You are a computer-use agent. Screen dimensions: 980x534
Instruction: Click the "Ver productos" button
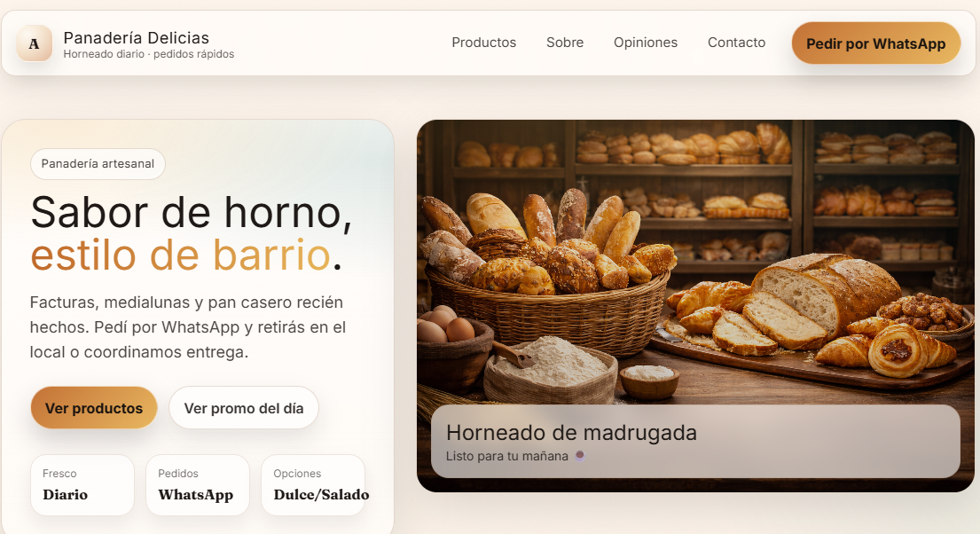(94, 408)
